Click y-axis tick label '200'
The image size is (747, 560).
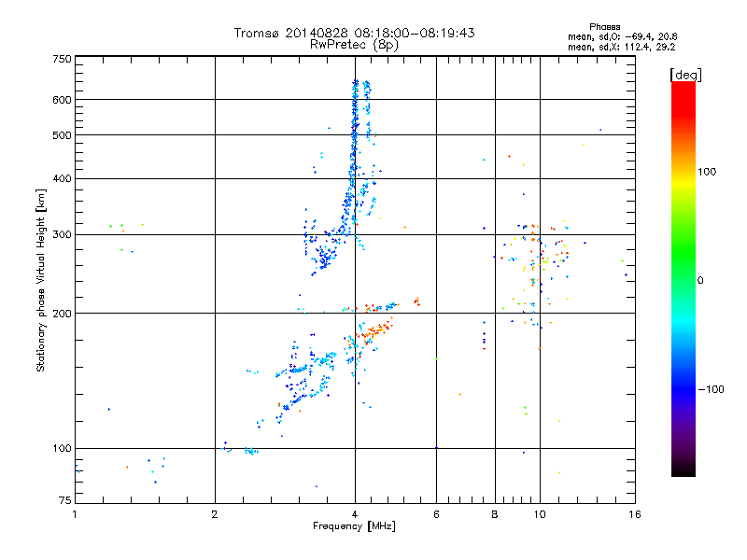(62, 314)
